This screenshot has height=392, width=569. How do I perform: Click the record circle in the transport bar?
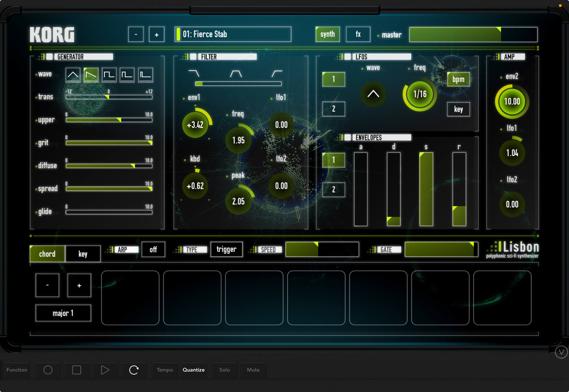[48, 370]
